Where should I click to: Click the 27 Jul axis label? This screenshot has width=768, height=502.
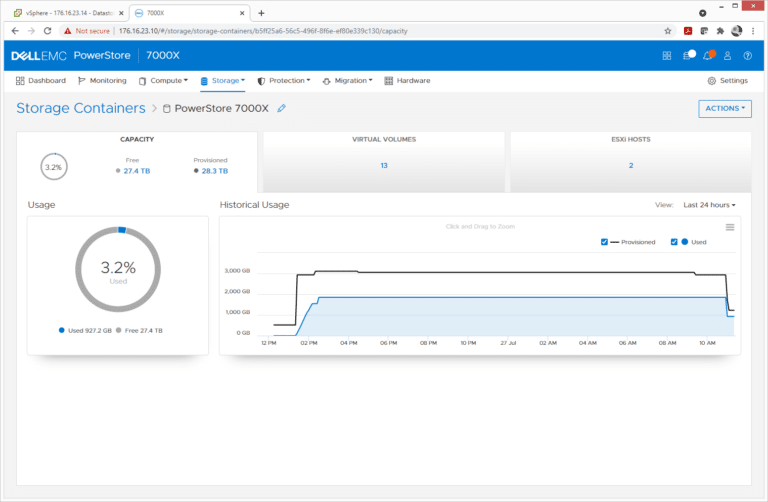[x=508, y=343]
